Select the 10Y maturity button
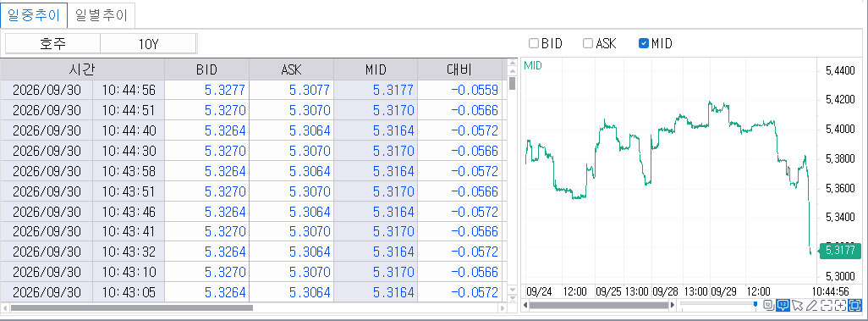Viewport: 868px width, 321px height. [148, 44]
